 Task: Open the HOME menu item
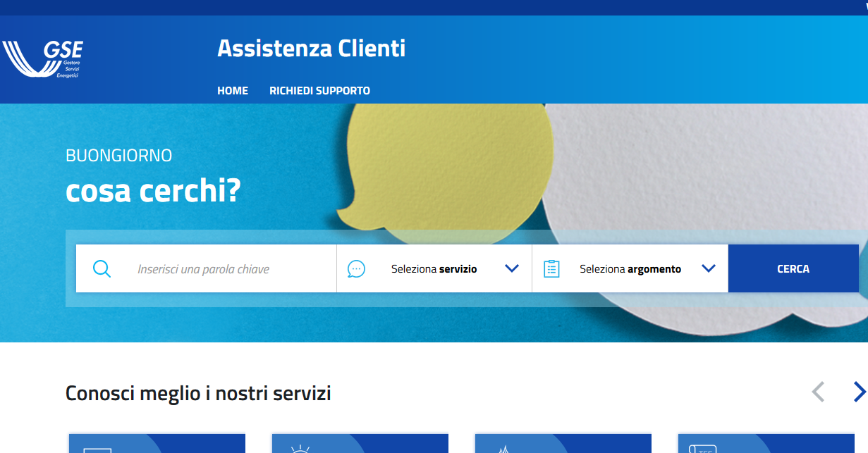[233, 91]
